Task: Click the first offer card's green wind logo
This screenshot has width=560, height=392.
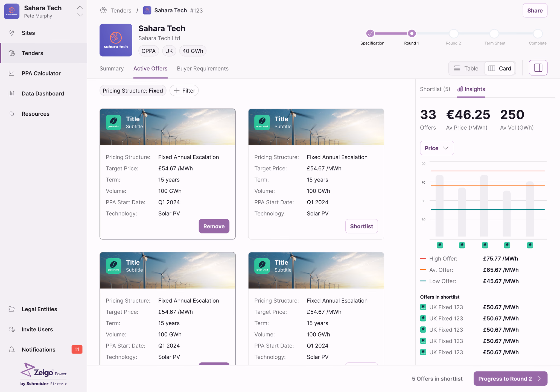Action: [x=113, y=122]
